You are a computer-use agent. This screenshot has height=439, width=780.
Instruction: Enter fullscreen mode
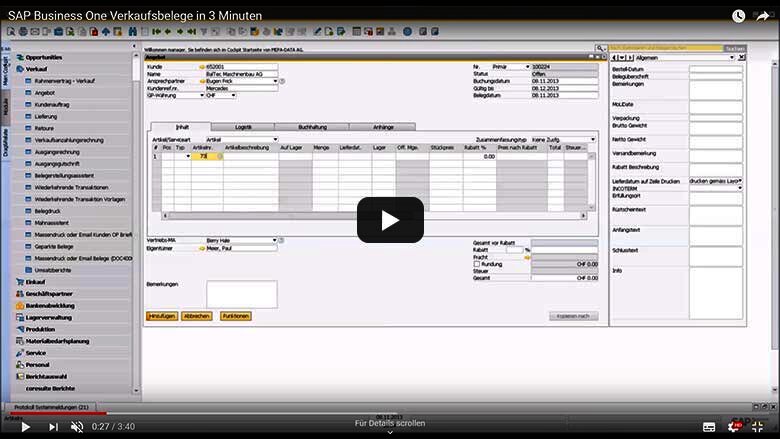(759, 427)
